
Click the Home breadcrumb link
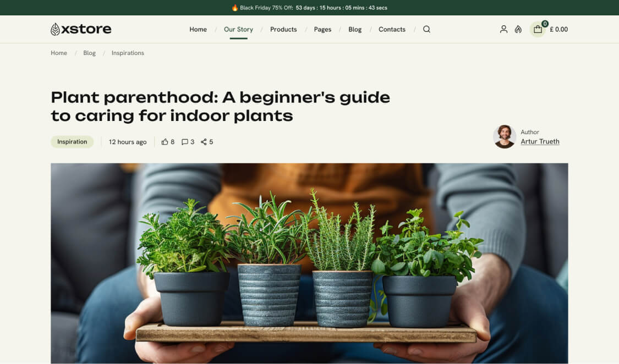(x=59, y=53)
